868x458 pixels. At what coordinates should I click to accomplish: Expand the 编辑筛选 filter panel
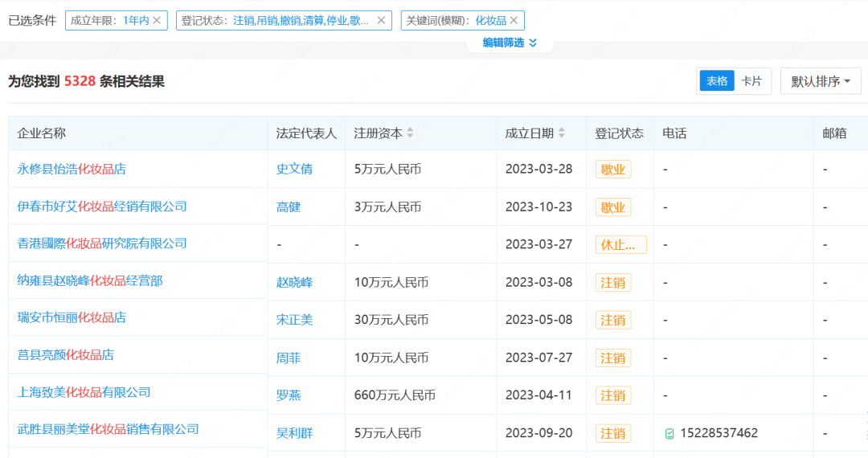coord(510,43)
